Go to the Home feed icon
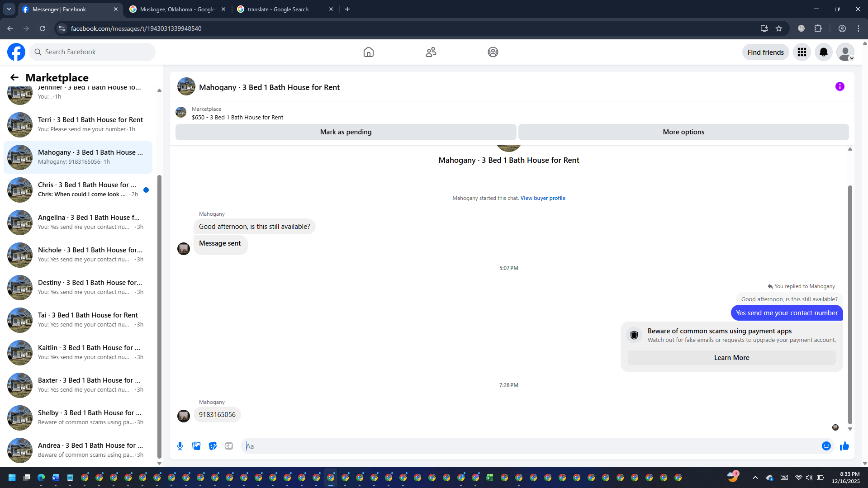The width and height of the screenshot is (868, 488). pyautogui.click(x=369, y=52)
